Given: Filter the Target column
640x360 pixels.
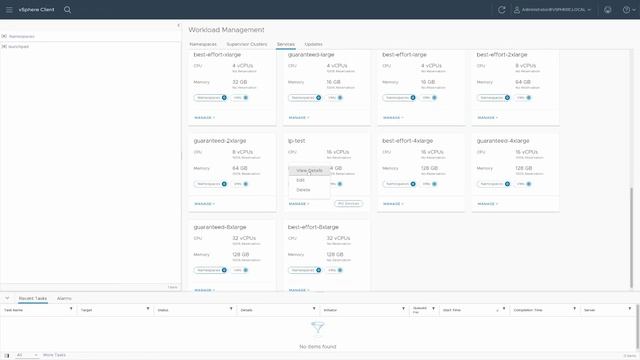Looking at the screenshot, I should point(148,309).
